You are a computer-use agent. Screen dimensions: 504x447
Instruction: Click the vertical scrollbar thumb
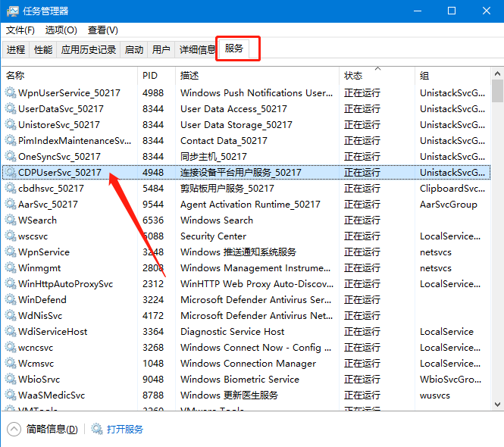coord(497,91)
